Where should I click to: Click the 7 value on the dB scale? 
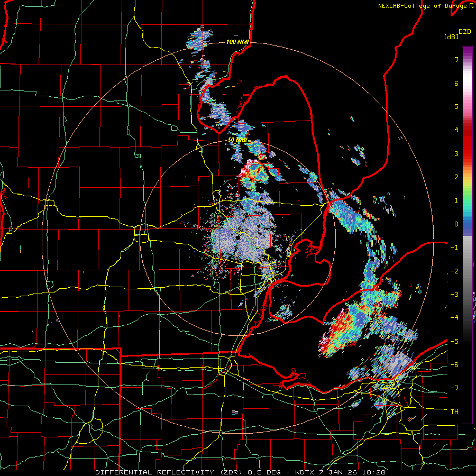[456, 59]
